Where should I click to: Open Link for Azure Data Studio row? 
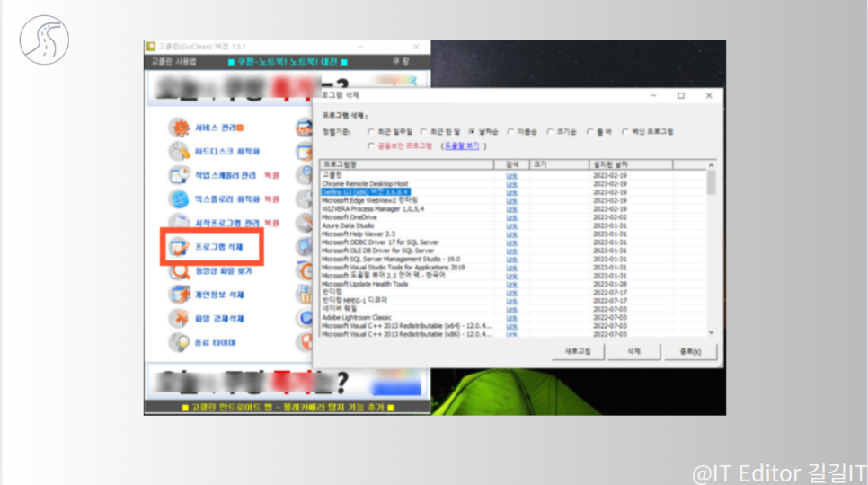[x=511, y=225]
